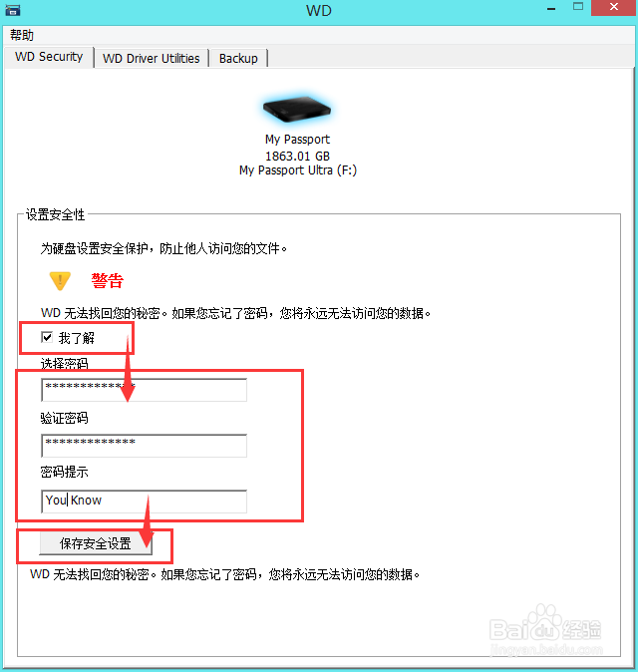Uncheck the 我了解 checkbox
The height and width of the screenshot is (672, 638).
click(47, 337)
